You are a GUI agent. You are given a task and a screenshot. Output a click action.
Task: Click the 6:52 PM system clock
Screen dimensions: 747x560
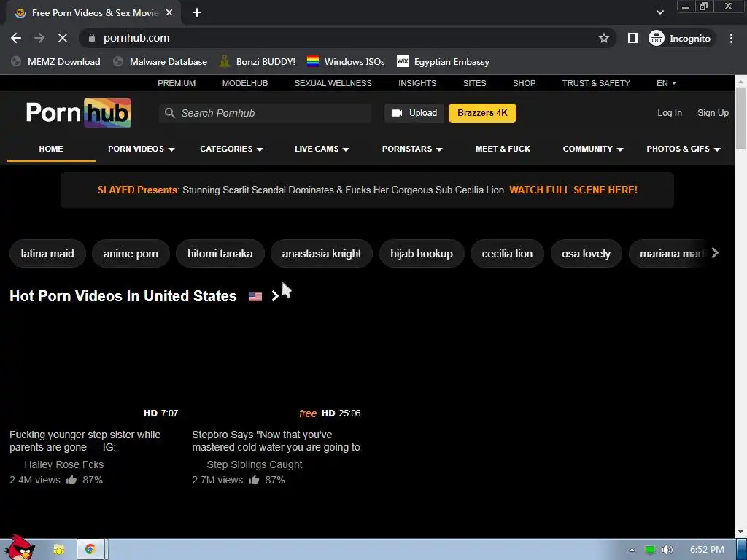[707, 550]
